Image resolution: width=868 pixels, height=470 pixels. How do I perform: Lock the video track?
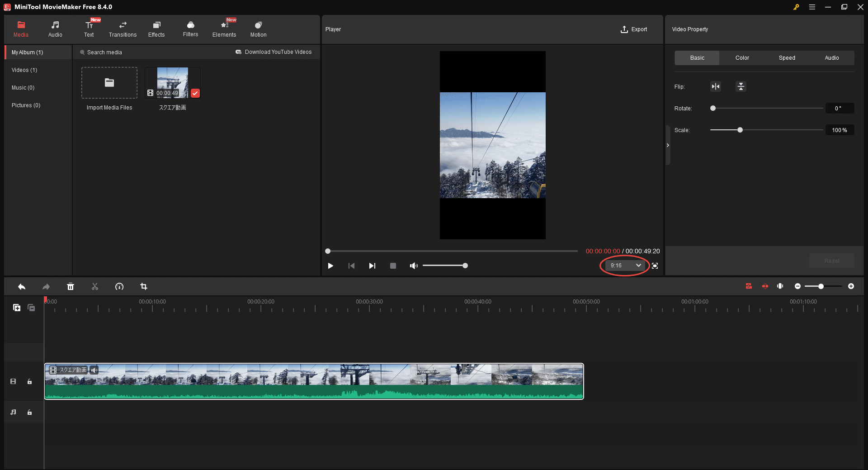29,381
